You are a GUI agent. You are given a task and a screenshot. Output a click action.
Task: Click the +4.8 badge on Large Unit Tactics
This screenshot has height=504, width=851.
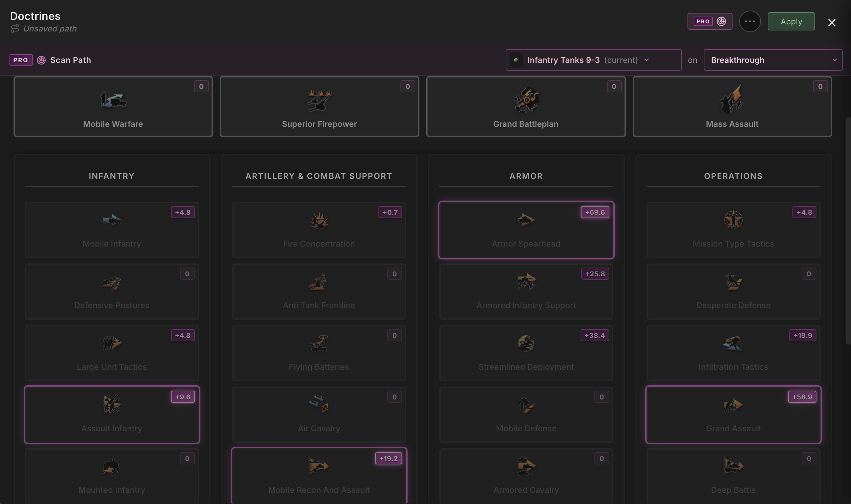(183, 336)
